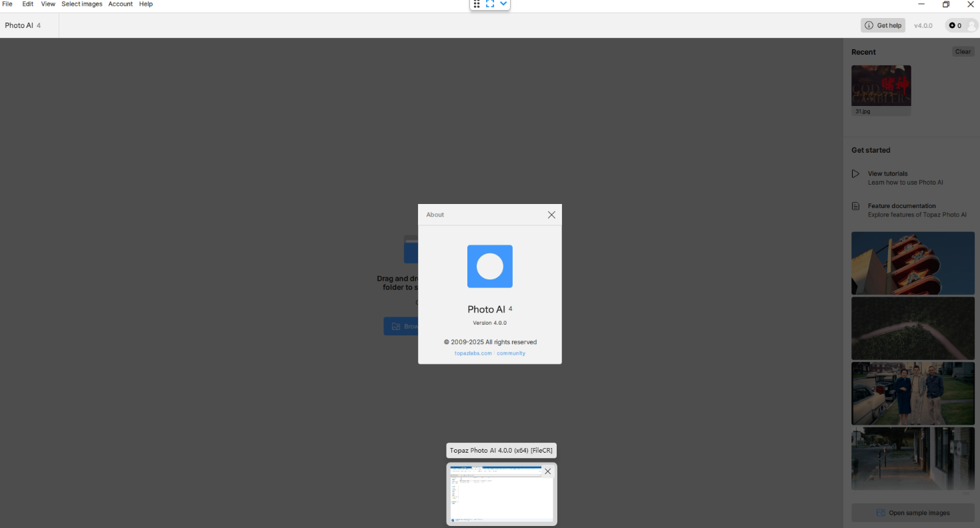Click the document icon beside Feature documentation
Screen dimensions: 980x528
tap(855, 206)
